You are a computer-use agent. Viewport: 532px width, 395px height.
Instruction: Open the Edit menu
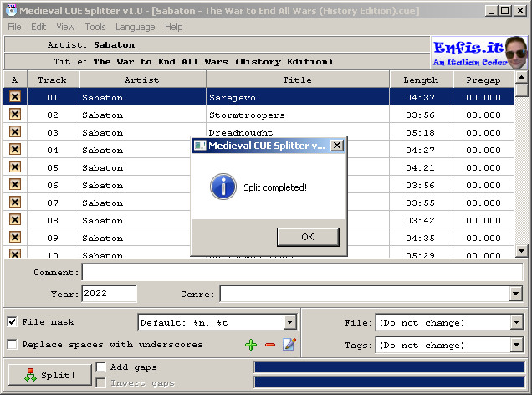38,27
